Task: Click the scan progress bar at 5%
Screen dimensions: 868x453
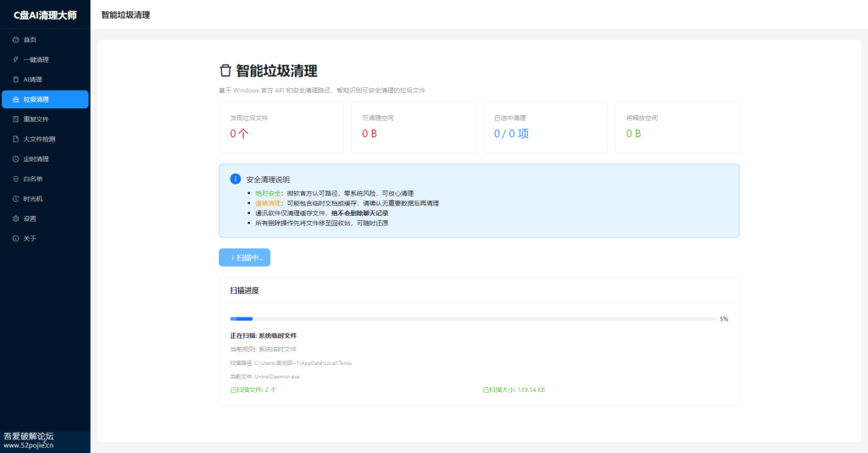Action: coord(472,319)
